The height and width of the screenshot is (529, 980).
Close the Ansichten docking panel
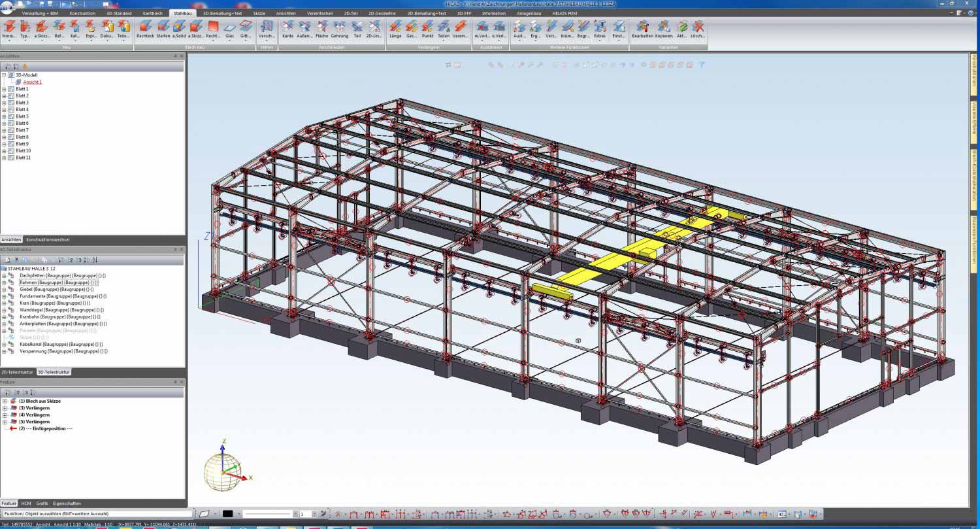182,56
